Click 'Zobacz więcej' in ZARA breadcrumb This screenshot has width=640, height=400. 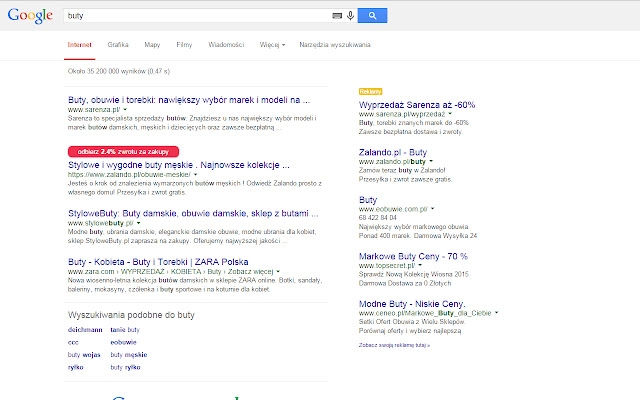pyautogui.click(x=250, y=271)
